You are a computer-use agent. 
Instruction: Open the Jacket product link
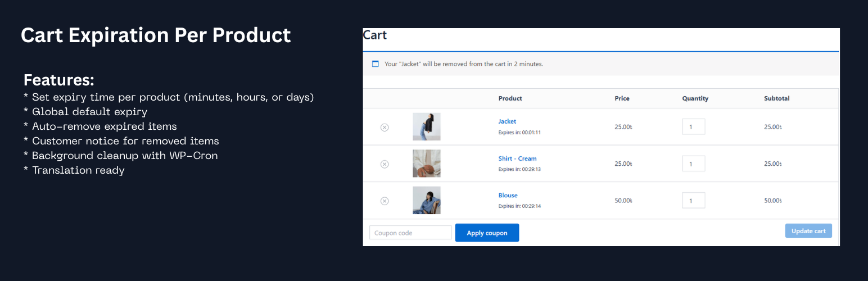click(x=507, y=121)
